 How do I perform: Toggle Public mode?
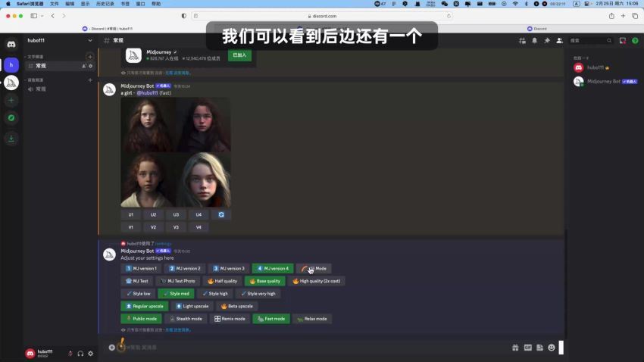click(x=141, y=319)
